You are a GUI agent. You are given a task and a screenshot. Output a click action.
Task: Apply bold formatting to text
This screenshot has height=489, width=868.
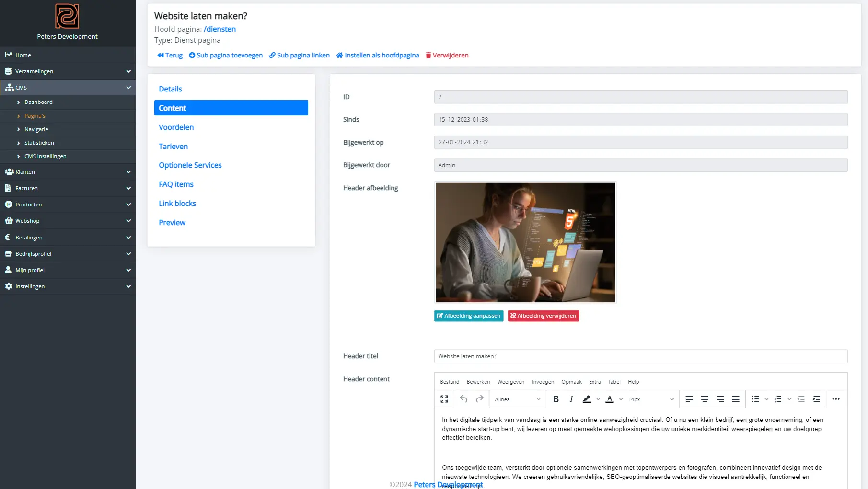556,399
